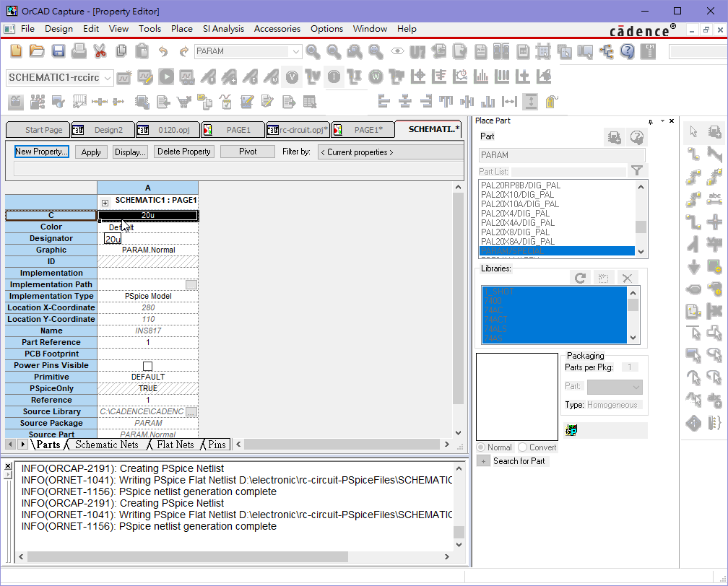Open the Filter by Current properties dropdown
This screenshot has width=728, height=586.
[390, 152]
